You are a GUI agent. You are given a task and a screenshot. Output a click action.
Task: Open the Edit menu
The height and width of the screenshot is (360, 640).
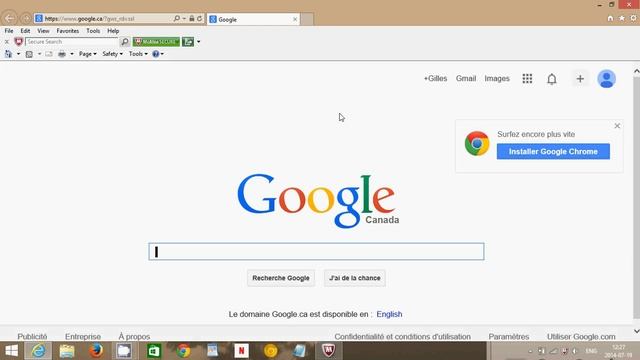tap(25, 31)
